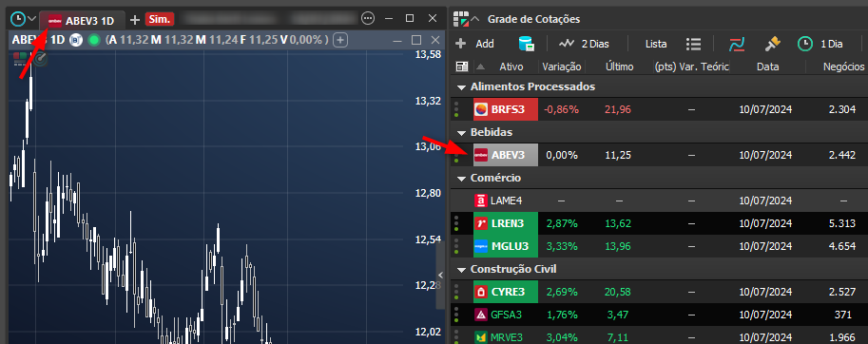Sort by (pts) Var. Teóric column header

691,67
